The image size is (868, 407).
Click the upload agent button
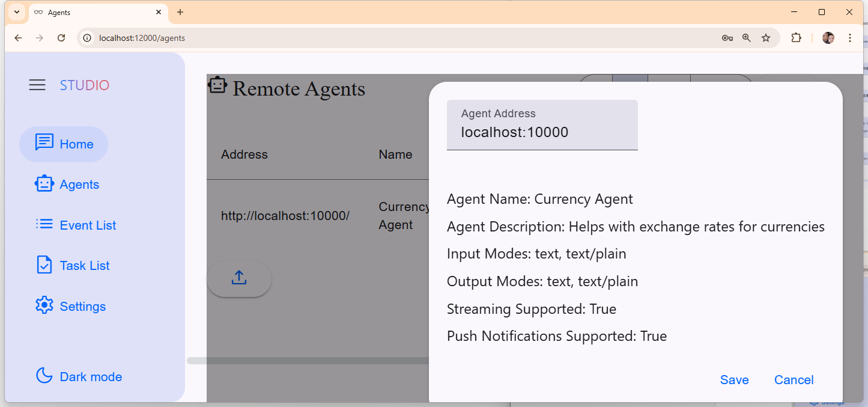click(239, 278)
